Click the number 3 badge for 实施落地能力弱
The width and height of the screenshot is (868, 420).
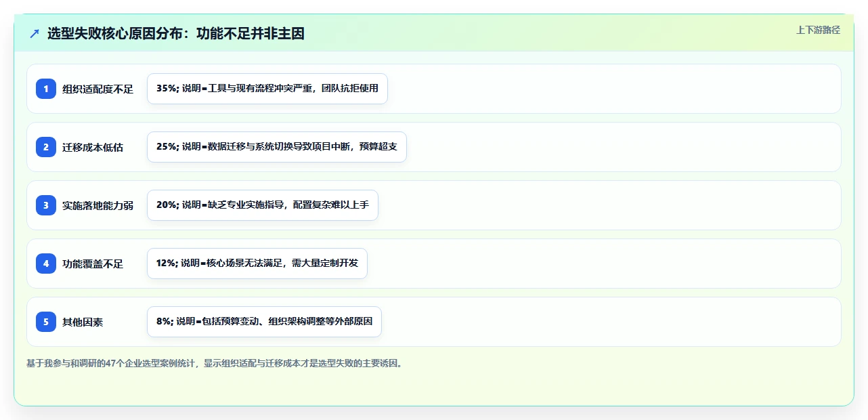46,205
